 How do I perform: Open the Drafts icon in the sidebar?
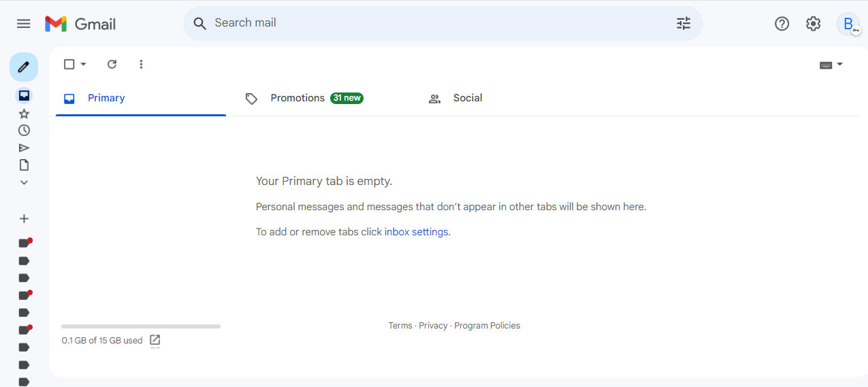tap(24, 165)
